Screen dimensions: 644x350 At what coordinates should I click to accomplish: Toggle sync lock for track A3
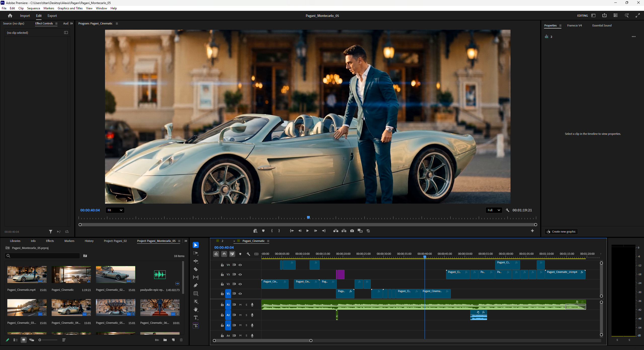(x=234, y=325)
